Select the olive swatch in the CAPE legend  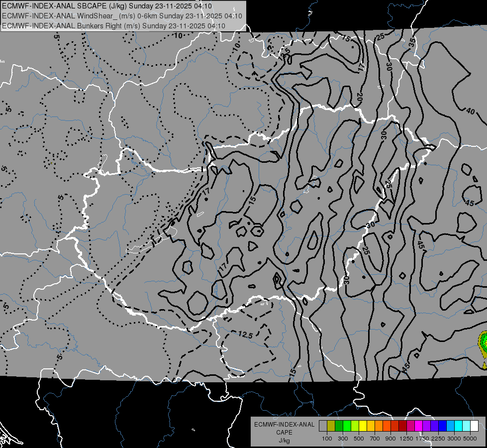coord(331,426)
